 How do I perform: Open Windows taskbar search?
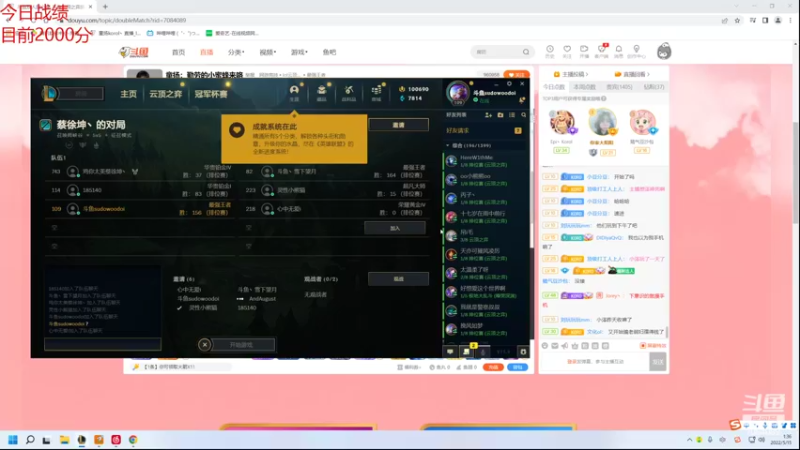tap(30, 440)
